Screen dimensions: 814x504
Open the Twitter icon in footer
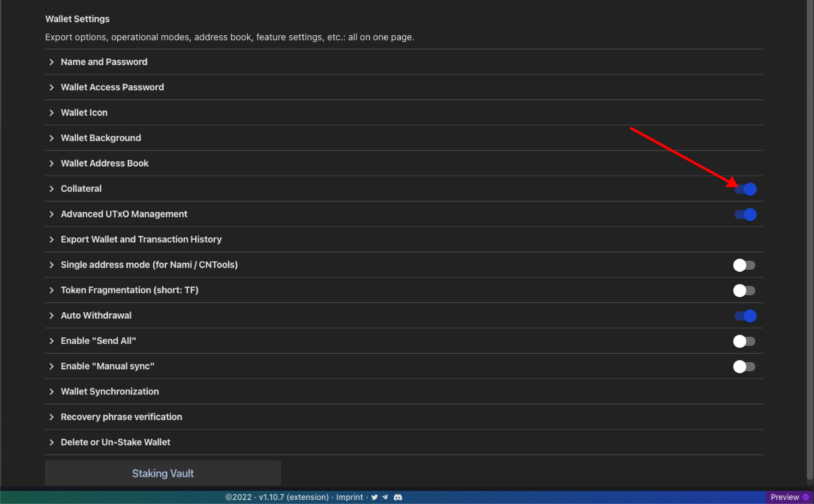pos(374,497)
